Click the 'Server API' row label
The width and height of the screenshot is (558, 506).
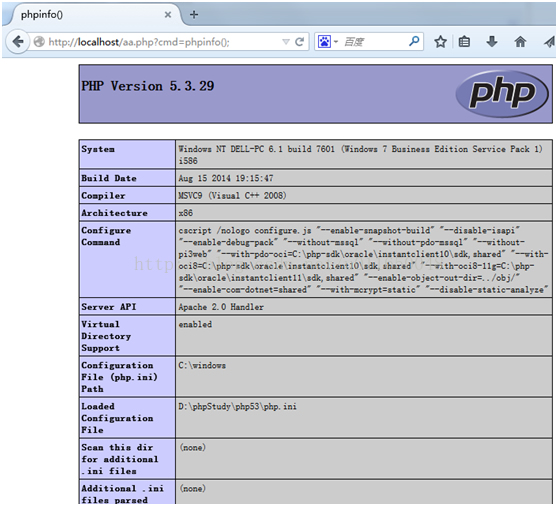click(109, 307)
